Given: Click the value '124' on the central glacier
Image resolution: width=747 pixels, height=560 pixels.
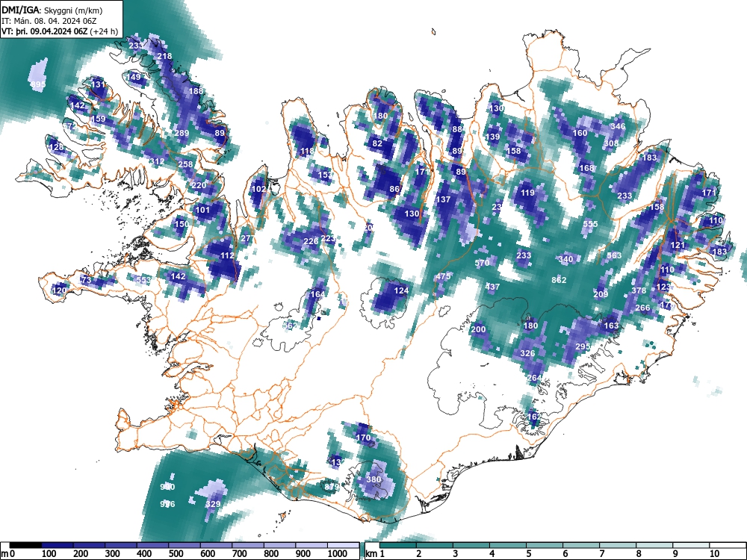Looking at the screenshot, I should click(401, 290).
